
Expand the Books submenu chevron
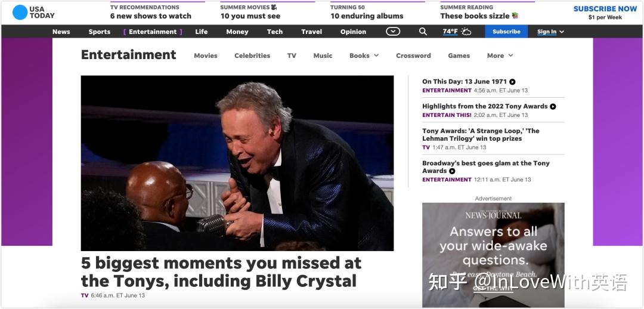[x=376, y=55]
